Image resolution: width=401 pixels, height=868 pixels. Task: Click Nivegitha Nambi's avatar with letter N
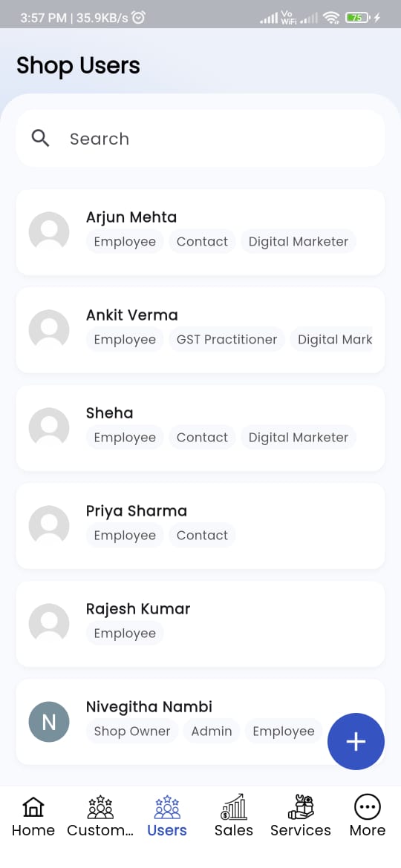tap(49, 722)
